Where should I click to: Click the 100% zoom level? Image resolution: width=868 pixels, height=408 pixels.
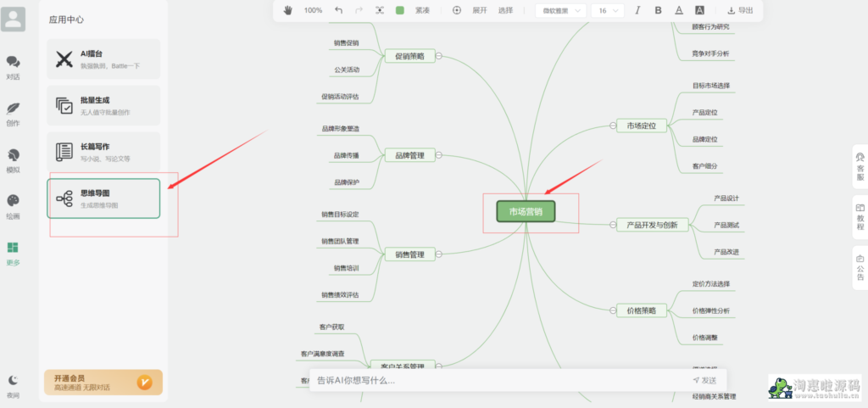(314, 10)
